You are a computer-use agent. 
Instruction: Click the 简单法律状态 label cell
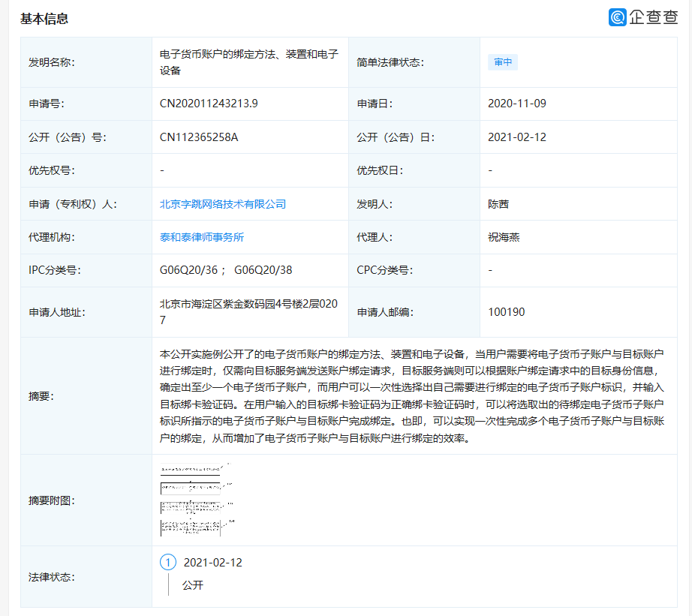(x=414, y=62)
